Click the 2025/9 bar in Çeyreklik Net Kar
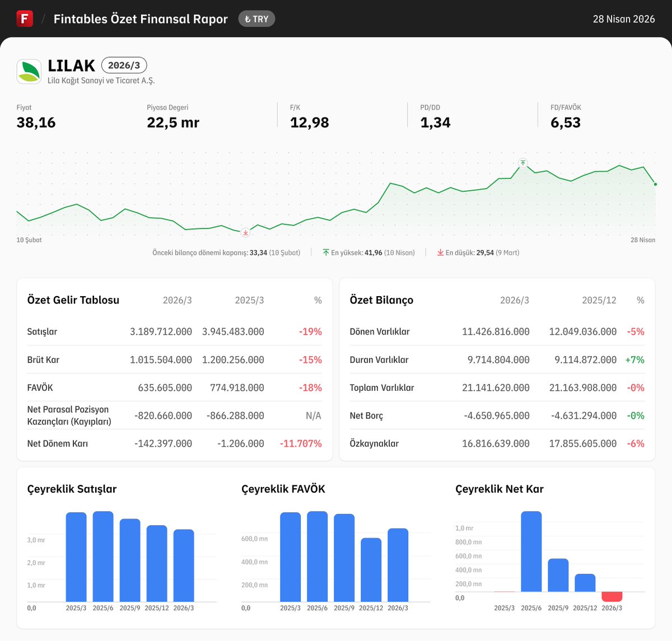The image size is (672, 641). coord(558,575)
